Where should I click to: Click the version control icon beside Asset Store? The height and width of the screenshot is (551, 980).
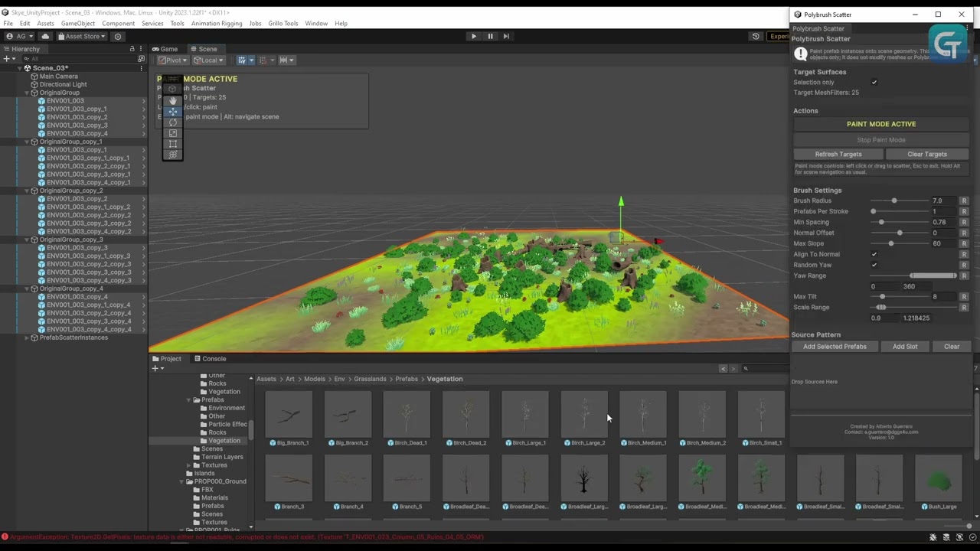point(117,36)
